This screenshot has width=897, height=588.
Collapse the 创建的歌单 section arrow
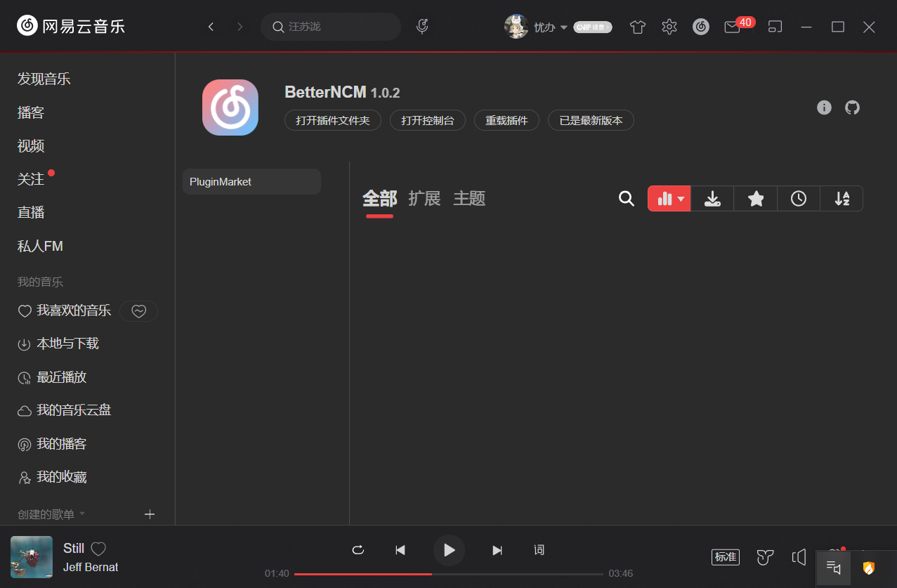pos(81,514)
